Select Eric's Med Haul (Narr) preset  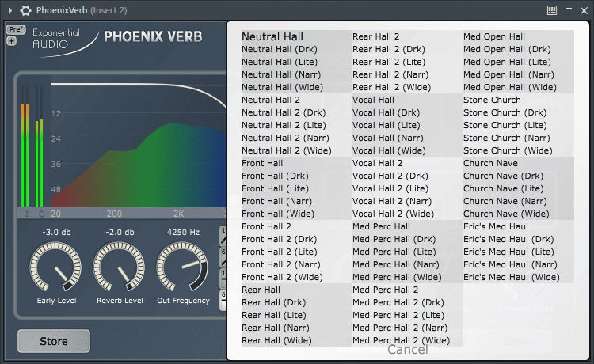510,264
